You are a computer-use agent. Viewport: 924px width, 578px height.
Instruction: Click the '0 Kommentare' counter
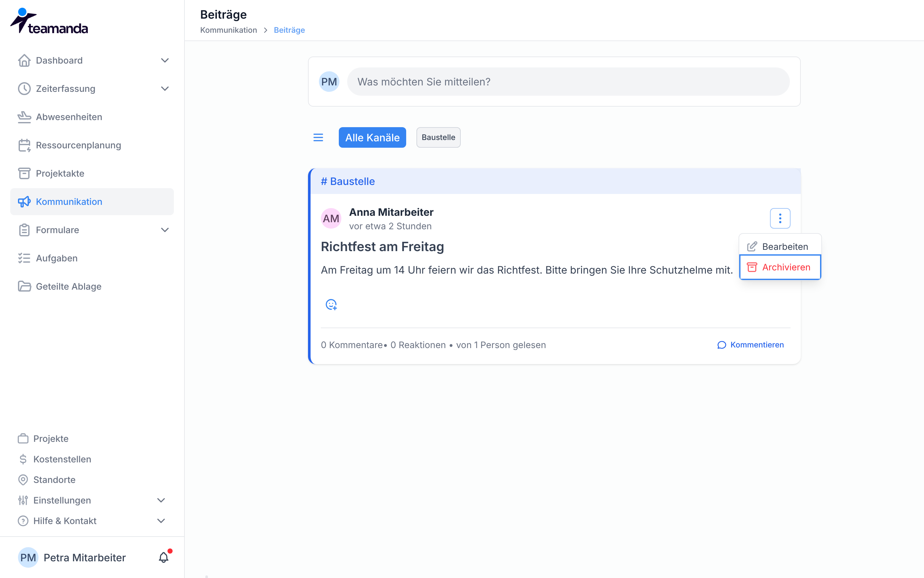[352, 345]
